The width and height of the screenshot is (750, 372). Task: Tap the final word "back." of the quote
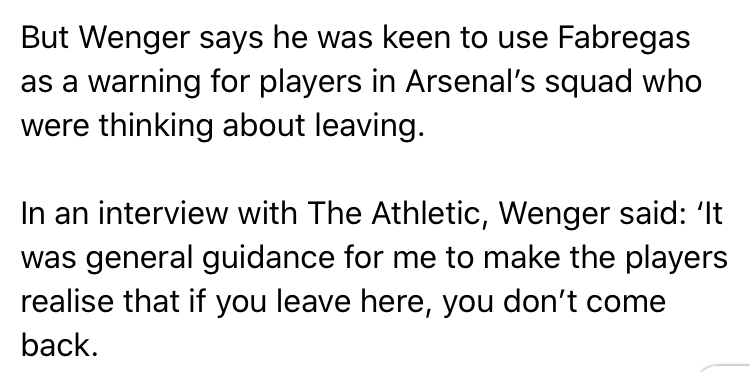59,346
